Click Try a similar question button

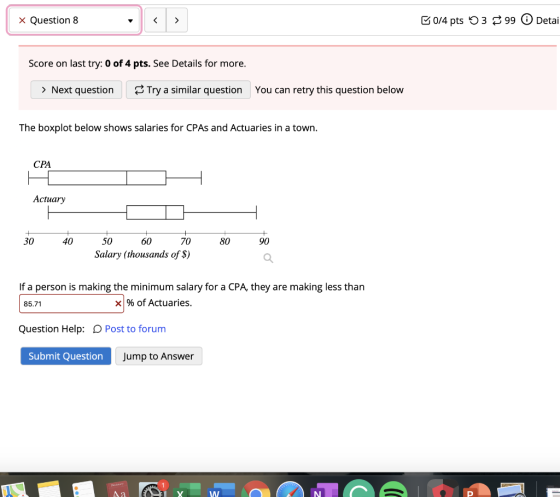188,90
